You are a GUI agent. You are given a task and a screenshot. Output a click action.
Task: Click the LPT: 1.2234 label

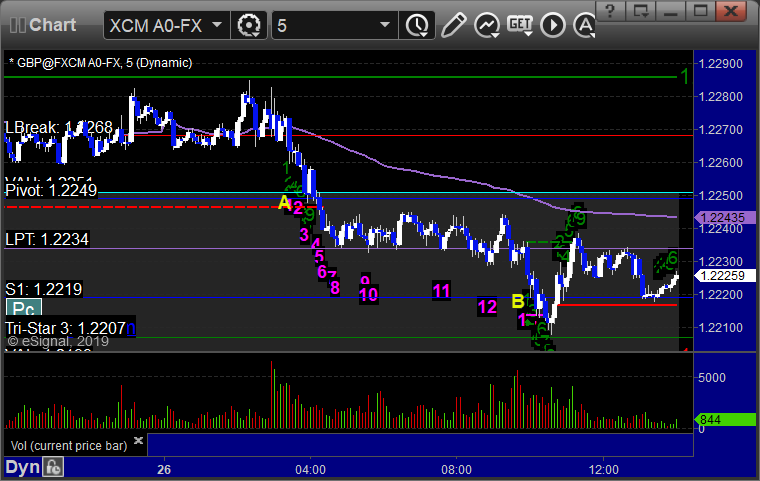47,240
